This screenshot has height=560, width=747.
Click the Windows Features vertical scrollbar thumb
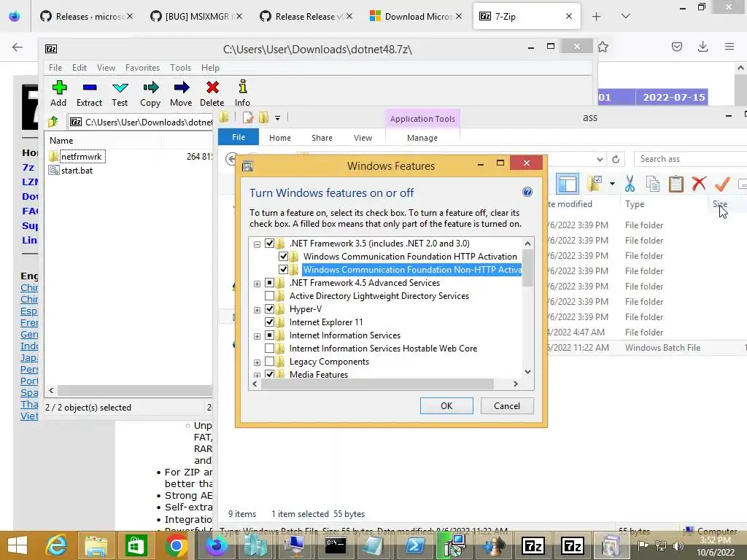pos(528,268)
